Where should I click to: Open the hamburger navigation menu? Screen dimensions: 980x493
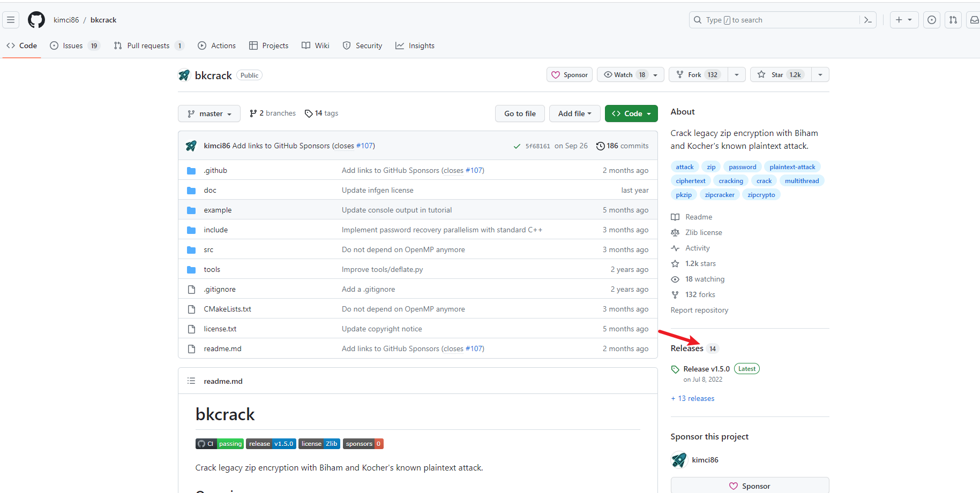coord(11,20)
